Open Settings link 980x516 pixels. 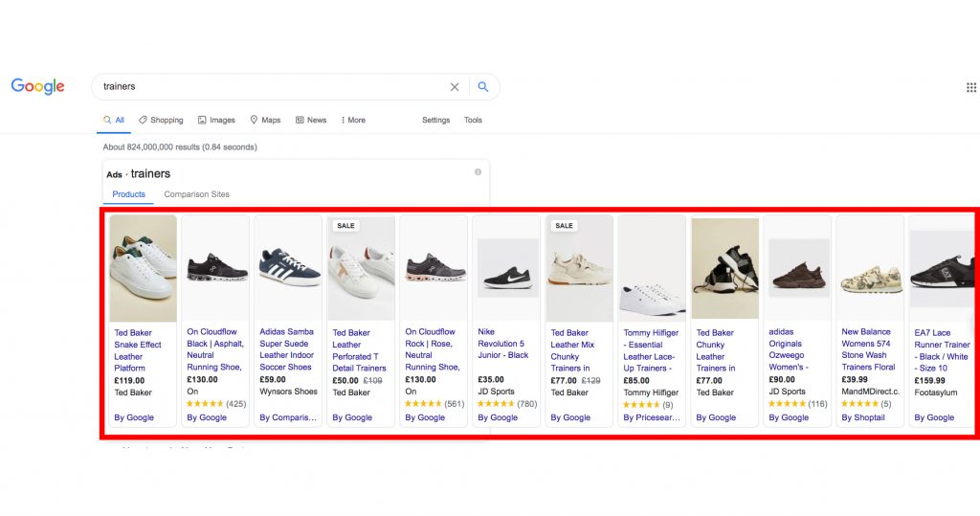(435, 120)
